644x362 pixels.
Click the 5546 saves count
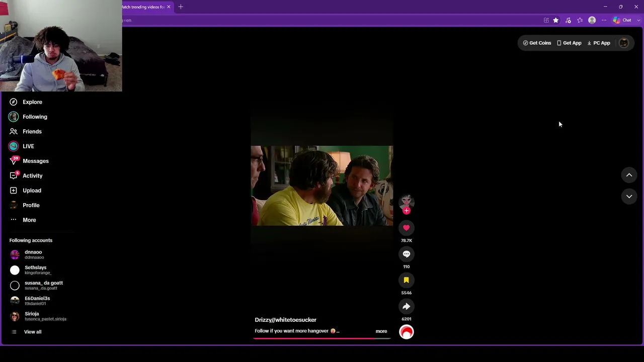click(x=407, y=293)
